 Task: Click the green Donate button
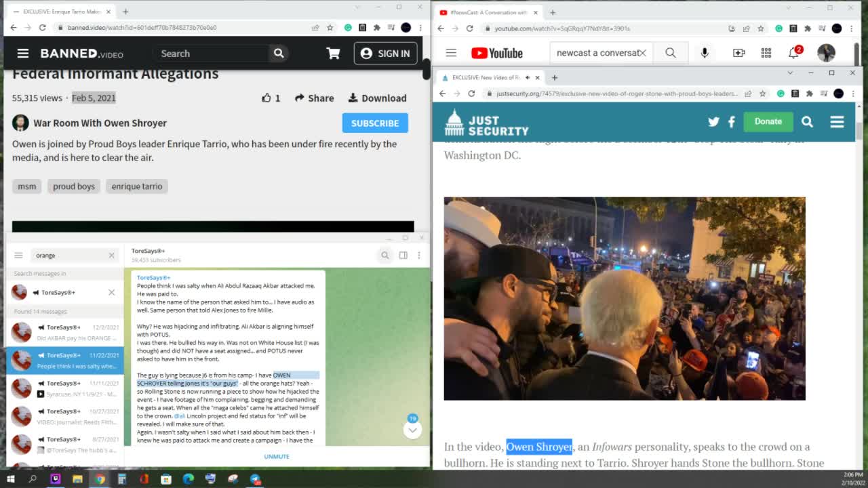click(x=768, y=121)
